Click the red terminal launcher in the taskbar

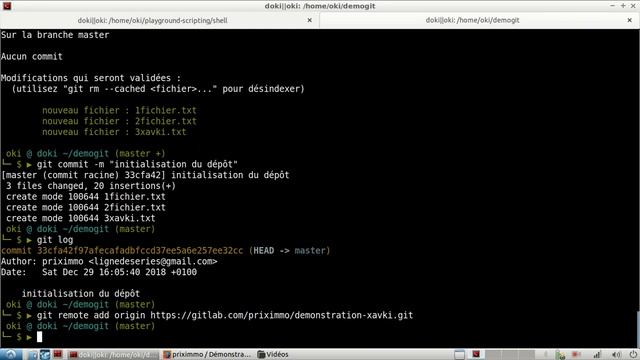tap(58, 354)
